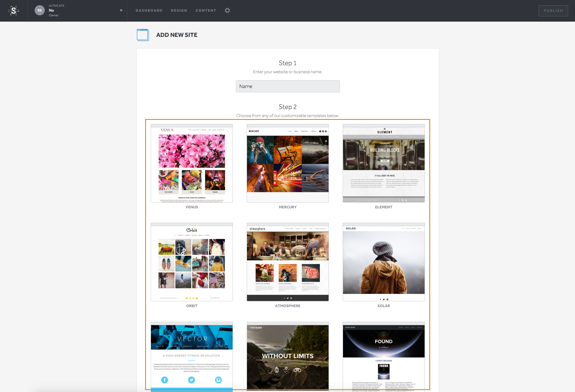Open the Content menu
This screenshot has height=392, width=575.
[x=206, y=11]
